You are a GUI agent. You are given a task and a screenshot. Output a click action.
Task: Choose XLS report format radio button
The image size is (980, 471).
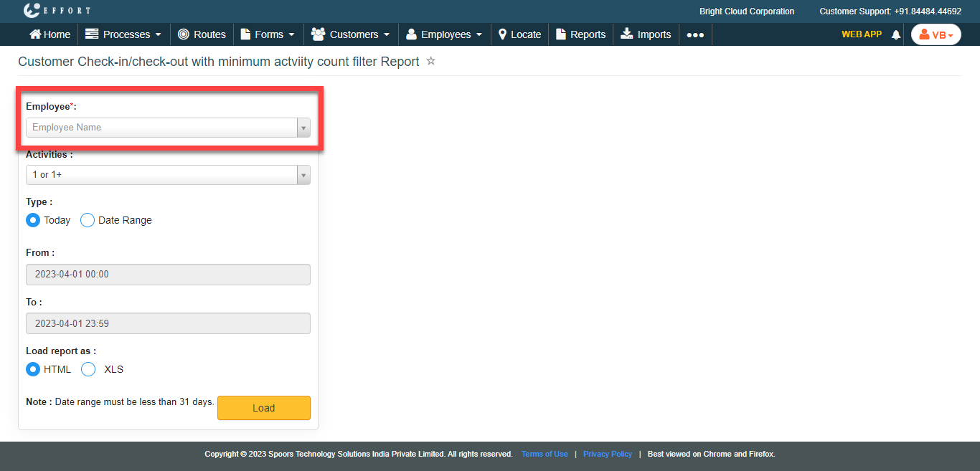pyautogui.click(x=88, y=369)
